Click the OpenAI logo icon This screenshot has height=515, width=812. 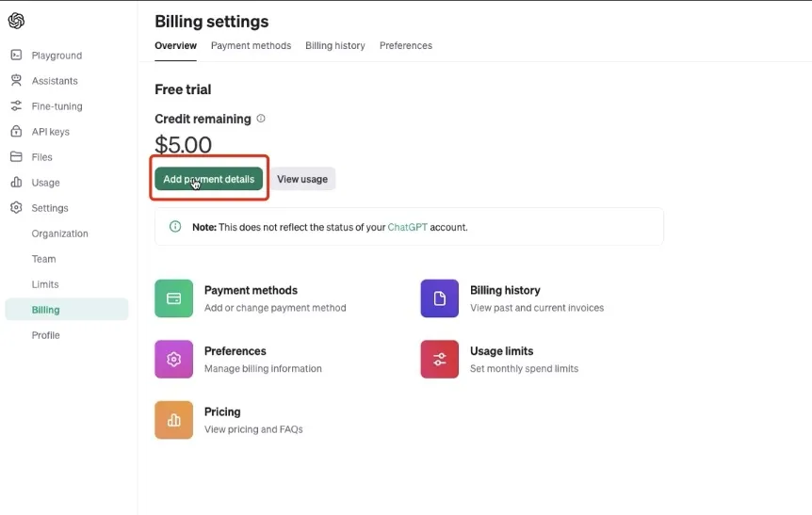coord(16,22)
